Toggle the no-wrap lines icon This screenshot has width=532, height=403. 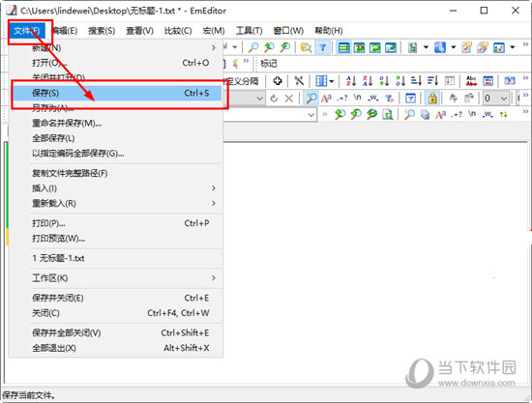pyautogui.click(x=344, y=47)
